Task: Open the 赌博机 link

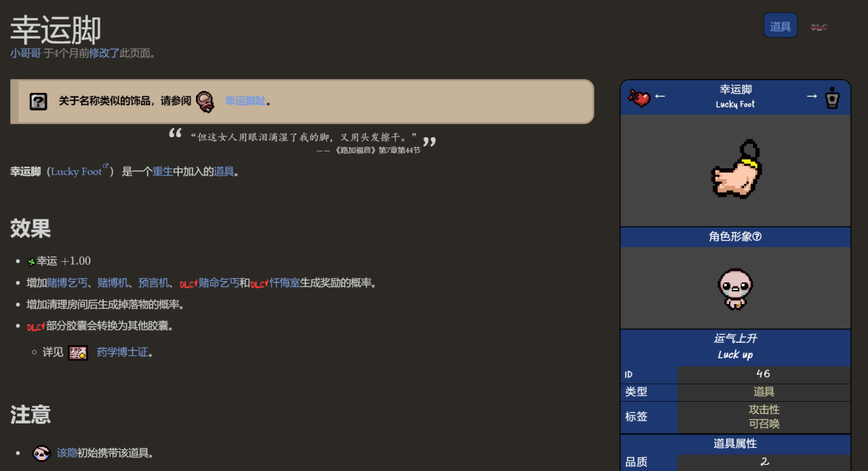Action: point(113,283)
